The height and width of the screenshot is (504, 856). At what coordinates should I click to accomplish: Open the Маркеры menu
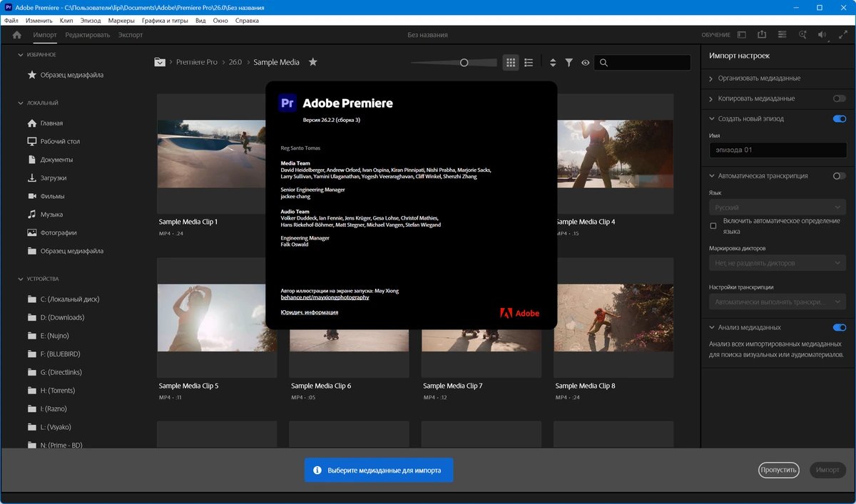tap(121, 21)
